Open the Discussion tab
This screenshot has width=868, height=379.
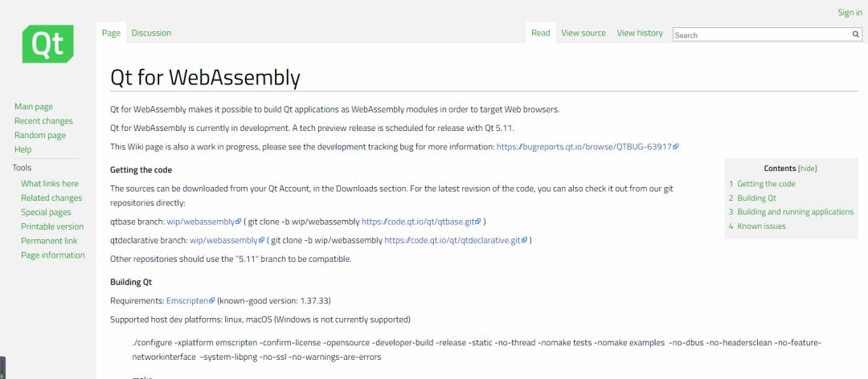151,33
